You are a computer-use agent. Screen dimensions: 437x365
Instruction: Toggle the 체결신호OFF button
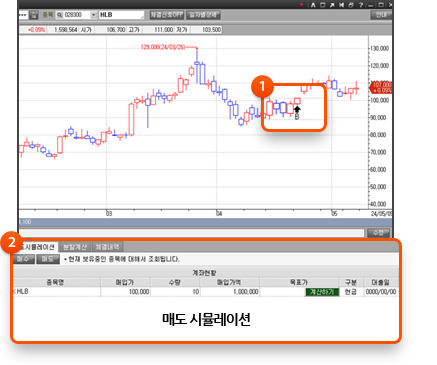pyautogui.click(x=167, y=15)
